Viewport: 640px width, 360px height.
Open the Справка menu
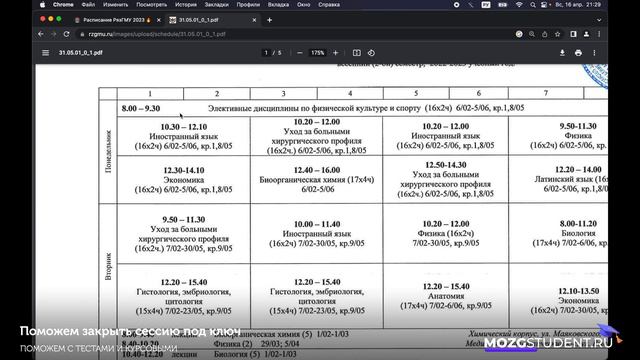329,5
